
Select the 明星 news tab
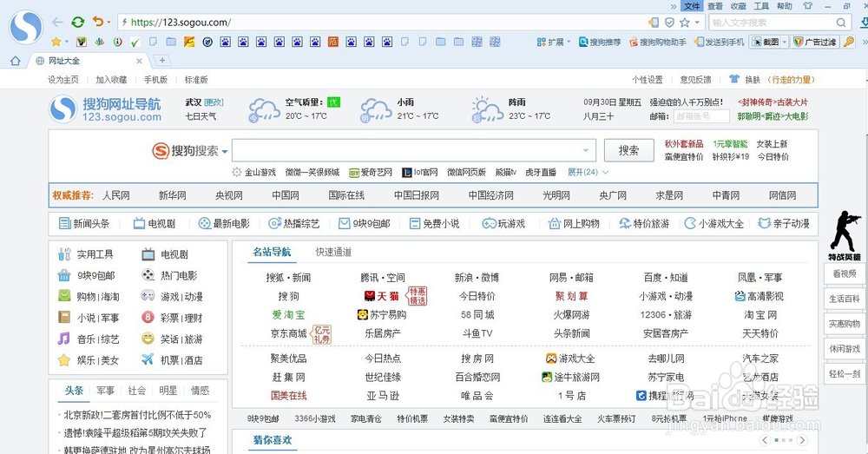(x=168, y=391)
